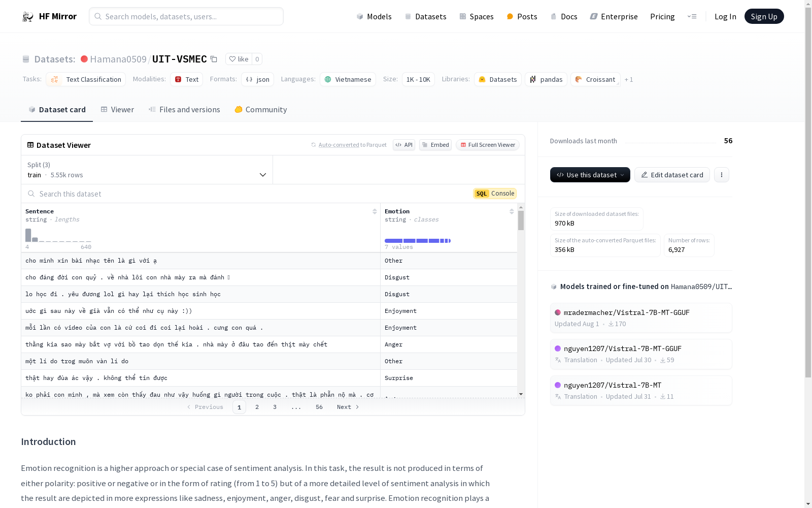Open the SQL Console

pyautogui.click(x=495, y=194)
